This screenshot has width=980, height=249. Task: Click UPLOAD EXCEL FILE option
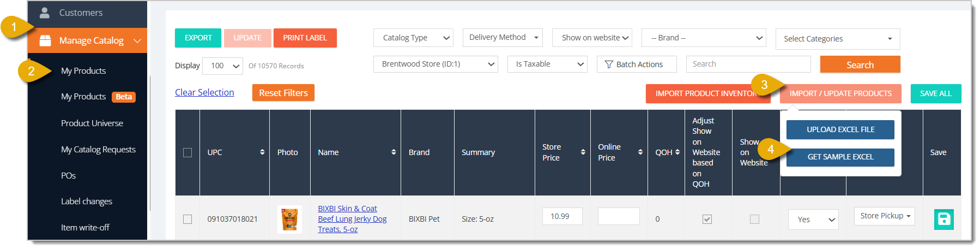click(840, 129)
